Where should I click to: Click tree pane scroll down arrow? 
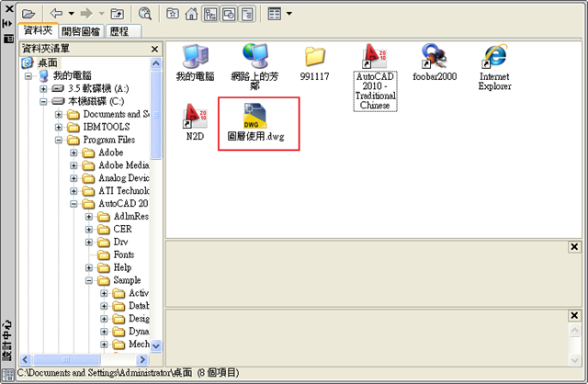pos(156,345)
